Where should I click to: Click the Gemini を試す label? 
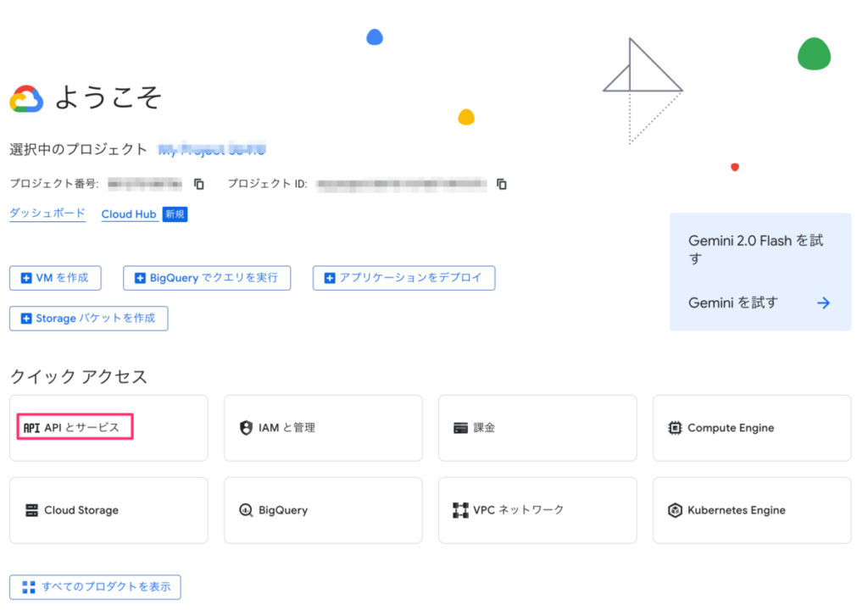point(733,302)
